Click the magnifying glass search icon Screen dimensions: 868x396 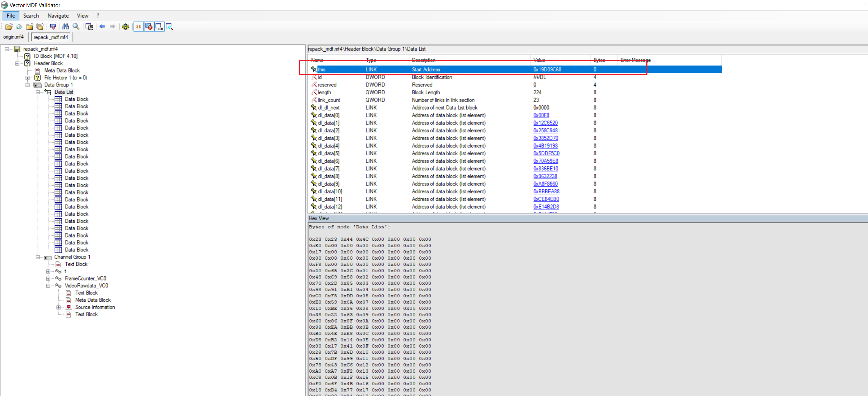[76, 27]
